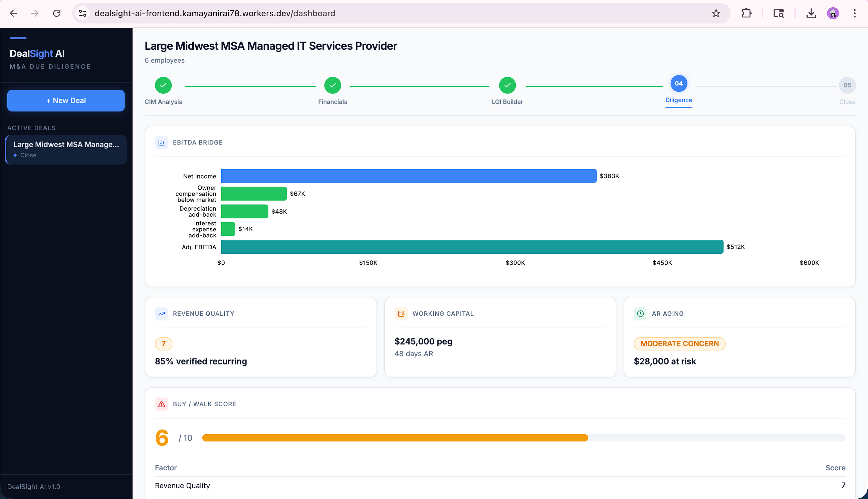
Task: Open the tab search icon in toolbar
Action: tap(779, 13)
